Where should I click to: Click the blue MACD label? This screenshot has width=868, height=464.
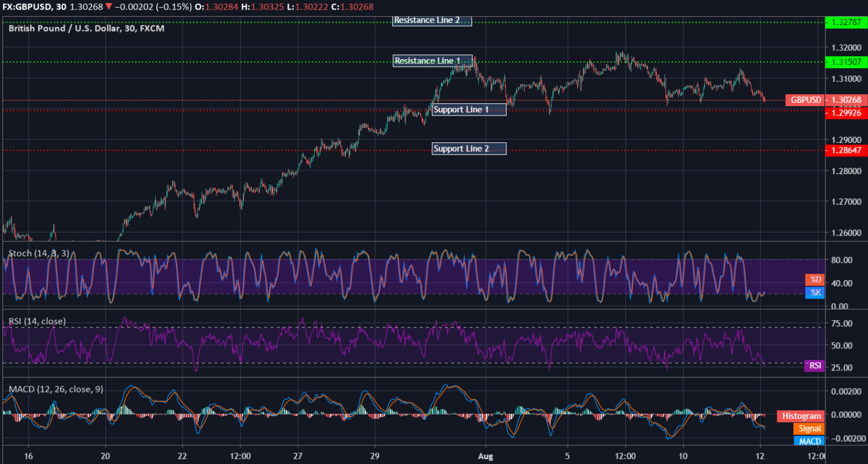pos(809,441)
